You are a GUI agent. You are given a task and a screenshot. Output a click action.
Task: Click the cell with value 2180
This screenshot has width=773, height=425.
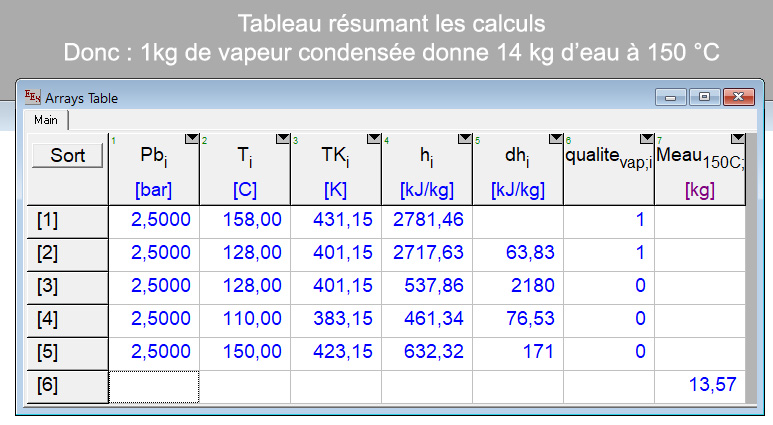[518, 288]
